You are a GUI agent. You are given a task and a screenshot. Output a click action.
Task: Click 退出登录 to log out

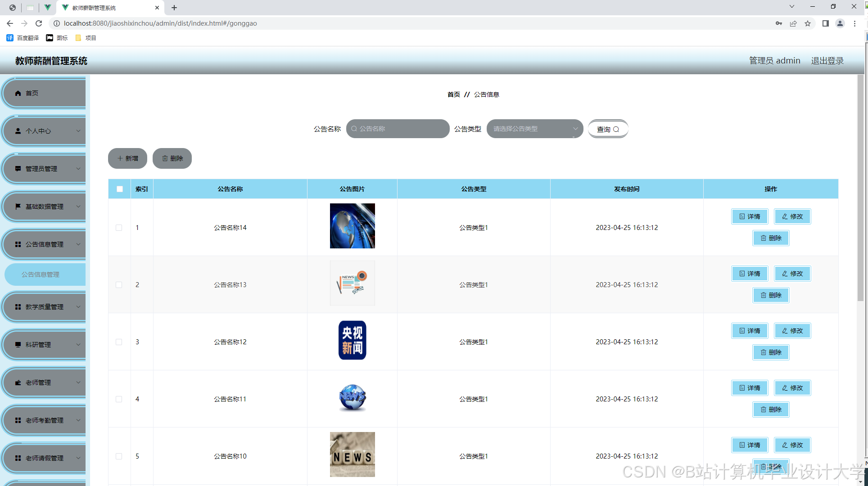click(x=827, y=61)
